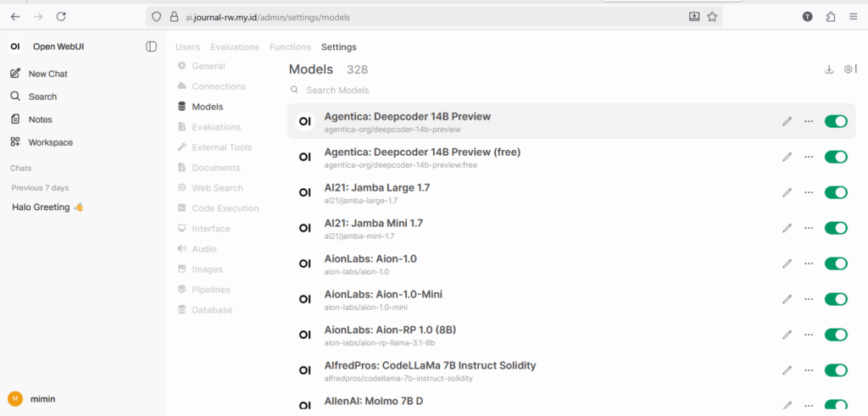Open ellipsis menu for AionLabs Aion-1.0

(x=809, y=263)
